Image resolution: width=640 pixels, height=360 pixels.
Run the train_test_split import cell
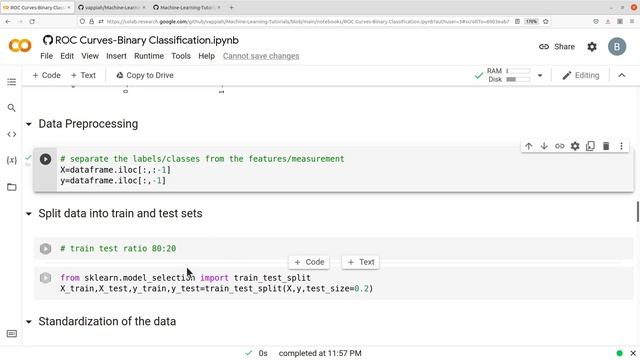pos(45,278)
